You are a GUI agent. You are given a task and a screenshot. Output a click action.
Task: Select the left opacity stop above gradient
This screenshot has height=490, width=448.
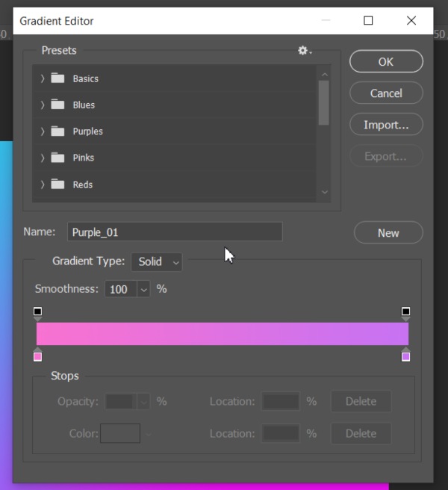tap(38, 312)
